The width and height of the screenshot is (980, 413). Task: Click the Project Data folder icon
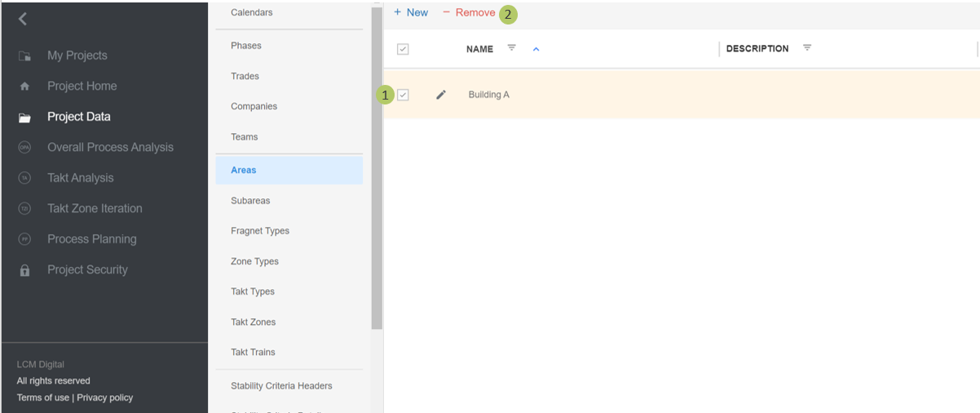[x=24, y=118]
